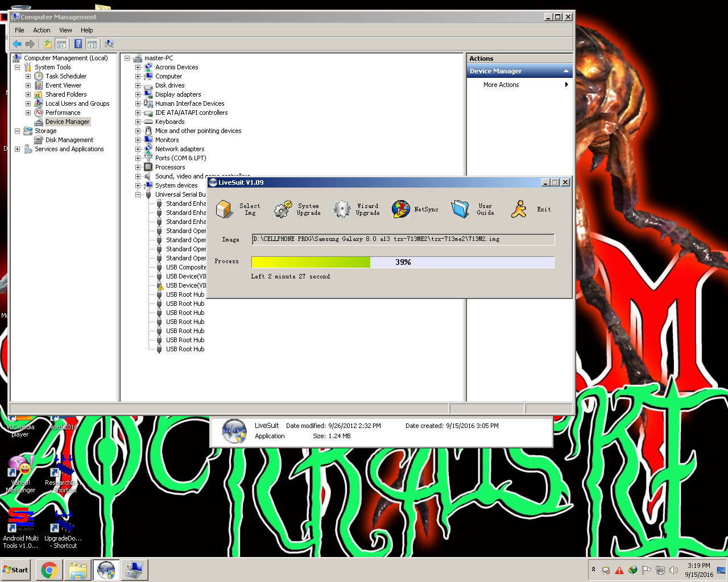Select Disk Management in the tree

click(69, 140)
